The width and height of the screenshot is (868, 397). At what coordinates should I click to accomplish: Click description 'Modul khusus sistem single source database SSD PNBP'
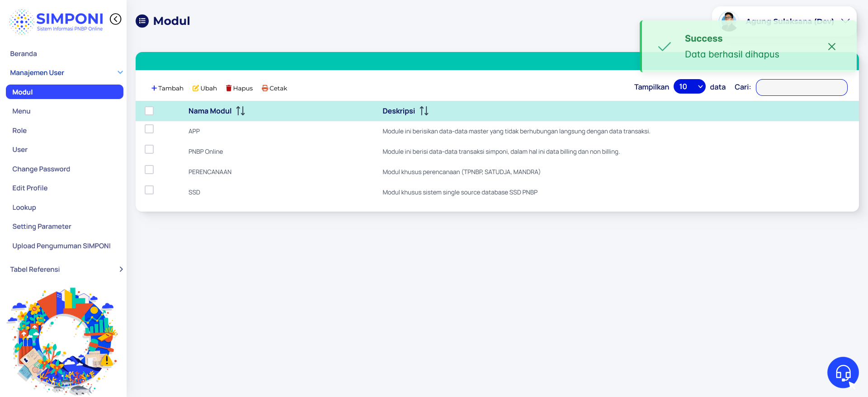pos(460,192)
